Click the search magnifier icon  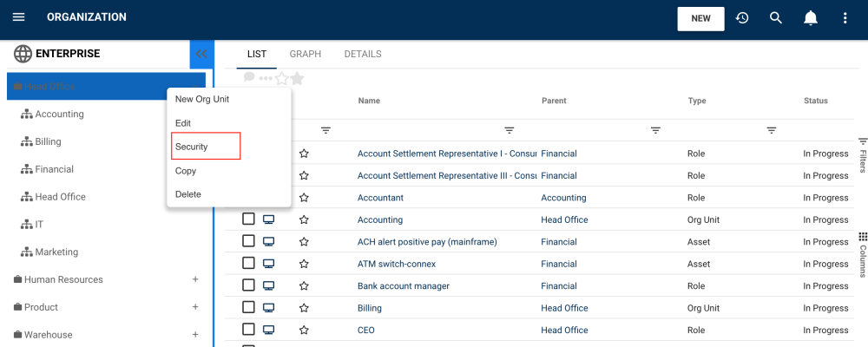click(776, 18)
